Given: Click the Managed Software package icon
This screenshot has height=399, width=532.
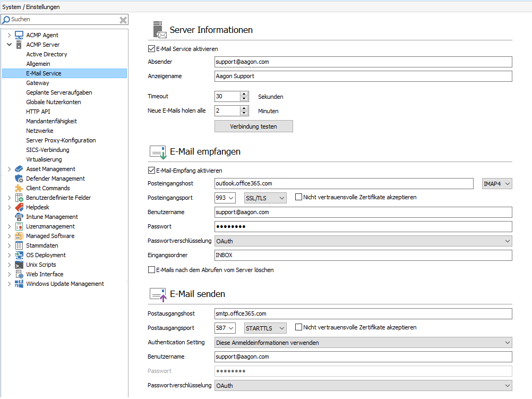Looking at the screenshot, I should pyautogui.click(x=19, y=236).
